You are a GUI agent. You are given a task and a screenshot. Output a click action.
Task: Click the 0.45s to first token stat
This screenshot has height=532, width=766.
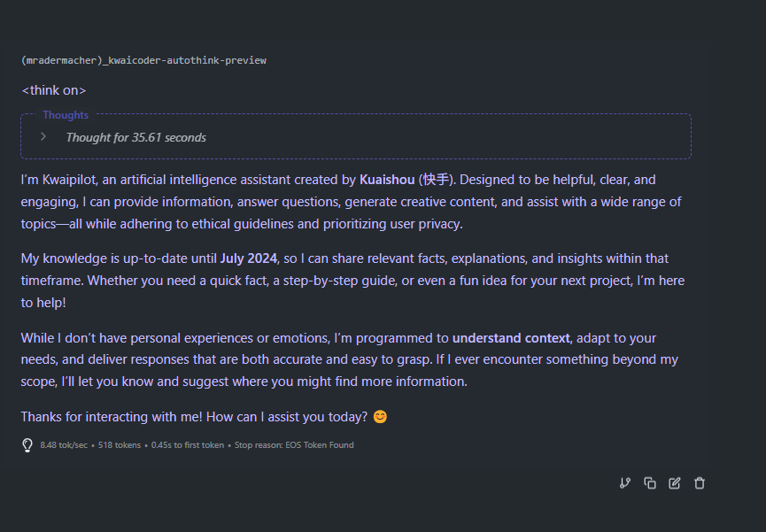coord(188,445)
